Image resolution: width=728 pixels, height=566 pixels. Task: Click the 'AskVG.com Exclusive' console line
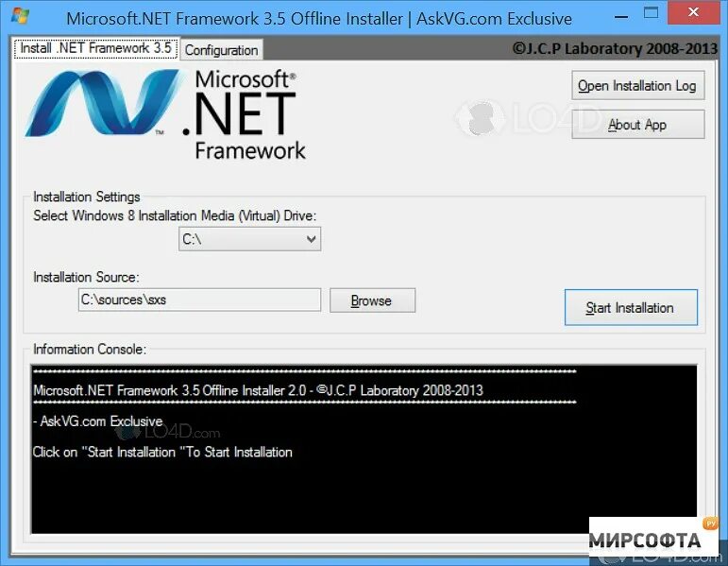tap(98, 421)
